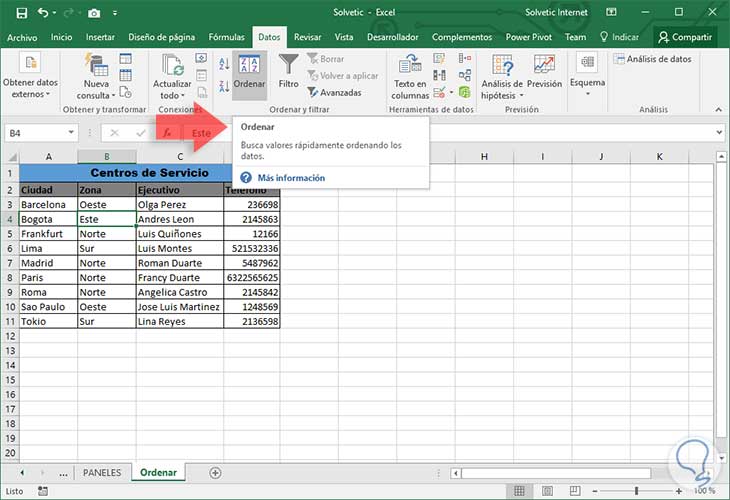This screenshot has width=730, height=500.
Task: Open the Customize Quick Access Toolbar arrow
Action: tap(115, 13)
